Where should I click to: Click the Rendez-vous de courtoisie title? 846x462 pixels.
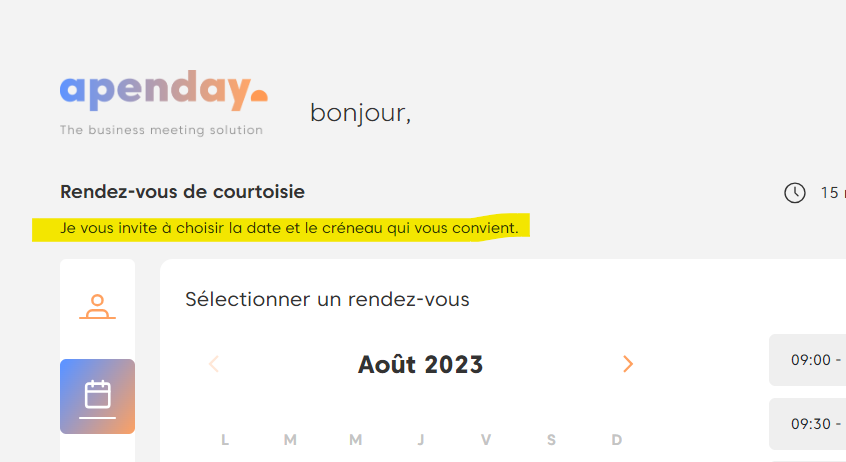click(182, 192)
